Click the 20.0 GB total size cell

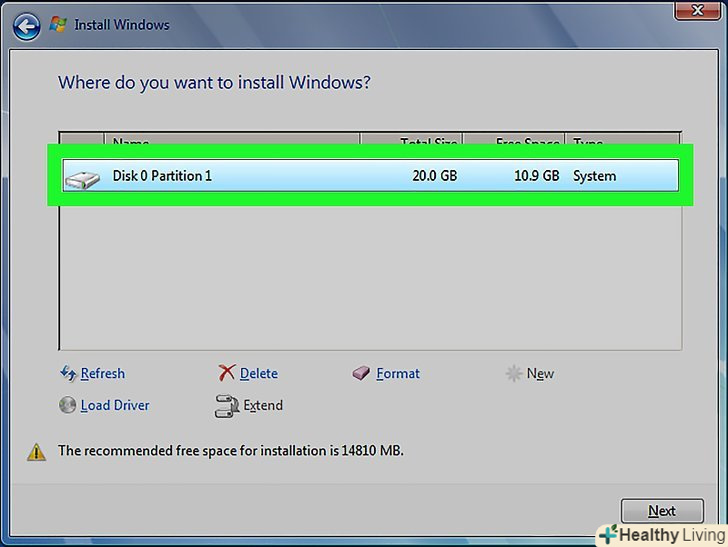coord(435,176)
